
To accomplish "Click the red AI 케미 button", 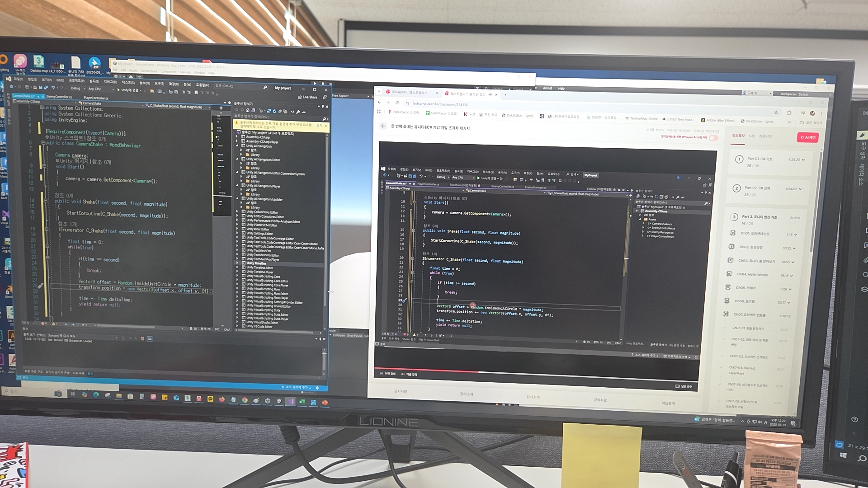I will (807, 137).
